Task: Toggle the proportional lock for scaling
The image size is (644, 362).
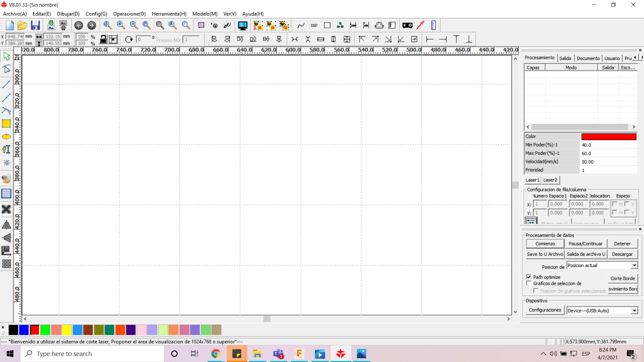Action: coord(103,39)
